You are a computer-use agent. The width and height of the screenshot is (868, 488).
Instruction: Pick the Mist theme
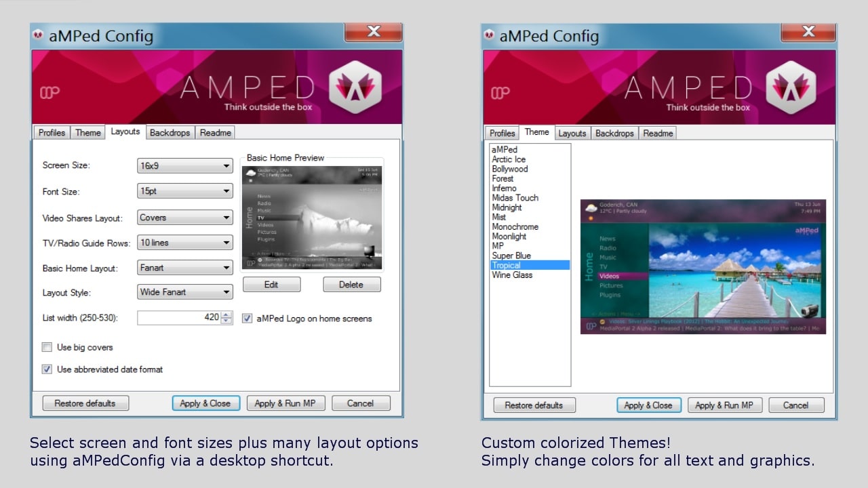499,217
